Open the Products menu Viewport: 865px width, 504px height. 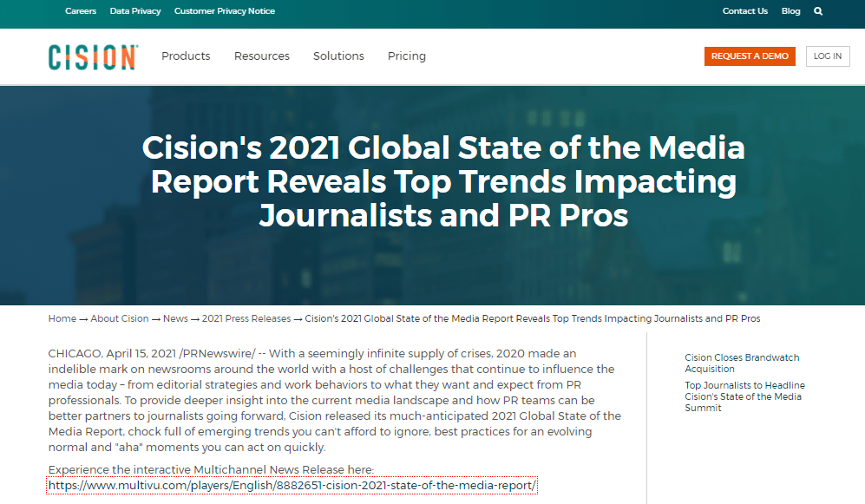[x=186, y=56]
